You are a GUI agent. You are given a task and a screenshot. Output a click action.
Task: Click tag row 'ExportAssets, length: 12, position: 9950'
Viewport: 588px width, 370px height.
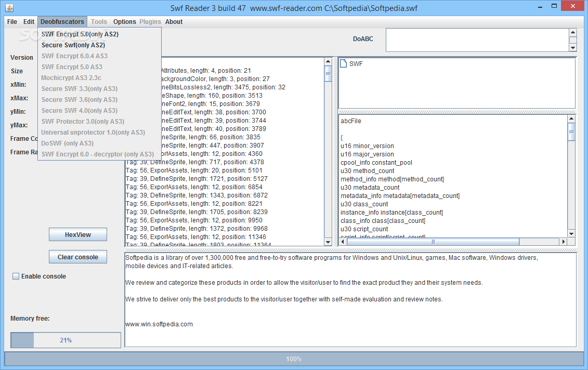pos(194,220)
